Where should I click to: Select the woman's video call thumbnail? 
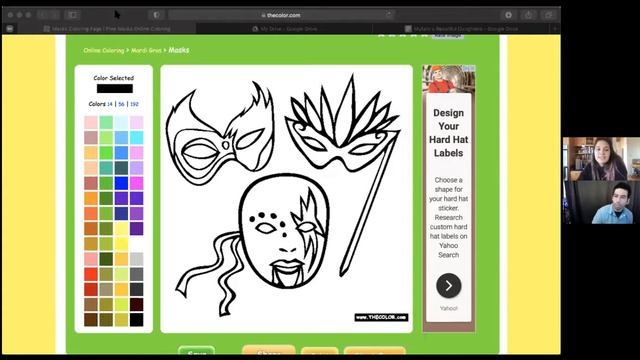[601, 159]
